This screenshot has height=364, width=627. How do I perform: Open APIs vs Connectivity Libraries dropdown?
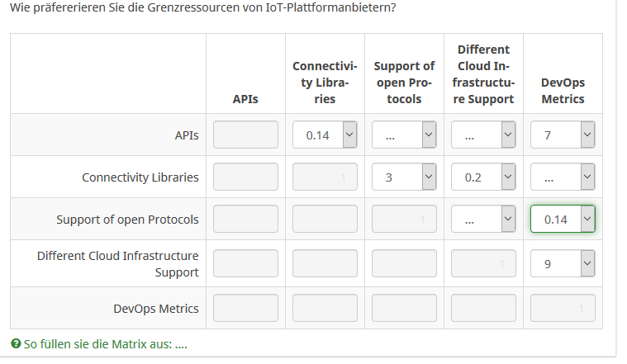(x=325, y=135)
